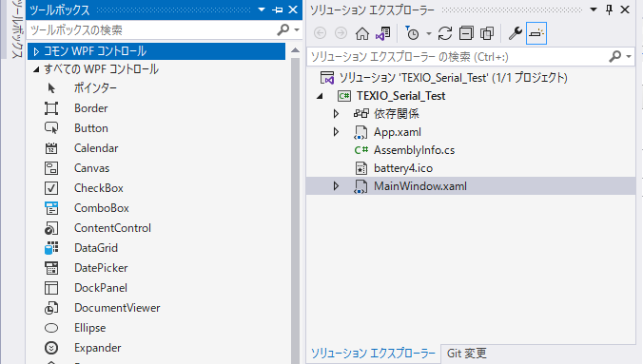Click the Collapse All icon in Solution Explorer
This screenshot has width=643, height=364.
(466, 33)
